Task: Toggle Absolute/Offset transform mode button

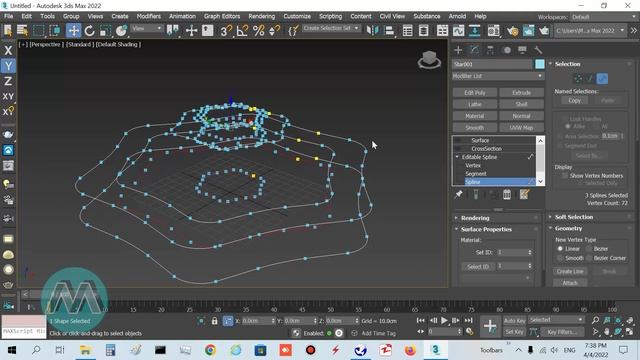Action: [x=228, y=321]
